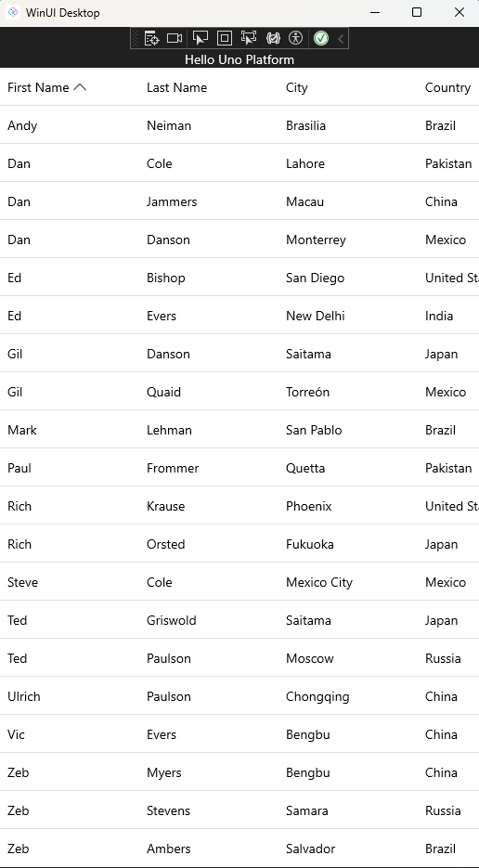
Task: Toggle the display layout adorners icon
Action: [x=225, y=38]
